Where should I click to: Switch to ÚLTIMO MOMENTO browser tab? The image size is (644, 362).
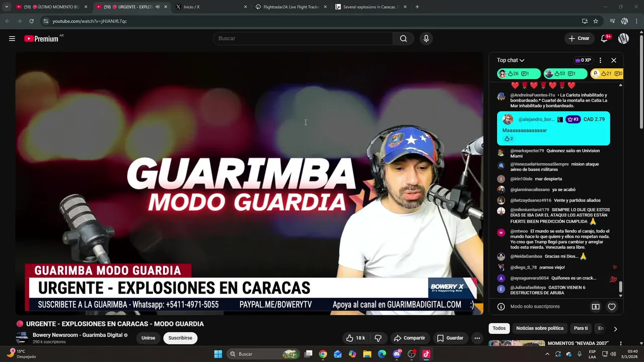(x=51, y=7)
